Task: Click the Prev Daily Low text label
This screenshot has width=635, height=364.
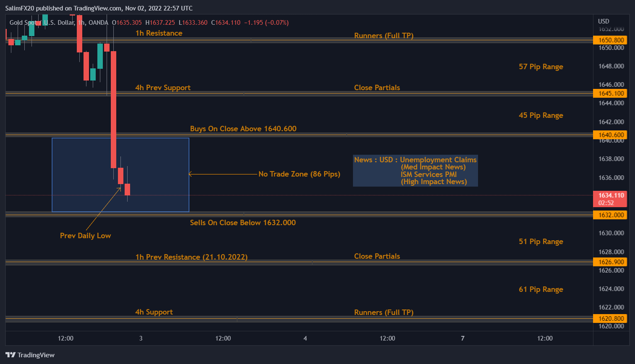Action: (85, 236)
